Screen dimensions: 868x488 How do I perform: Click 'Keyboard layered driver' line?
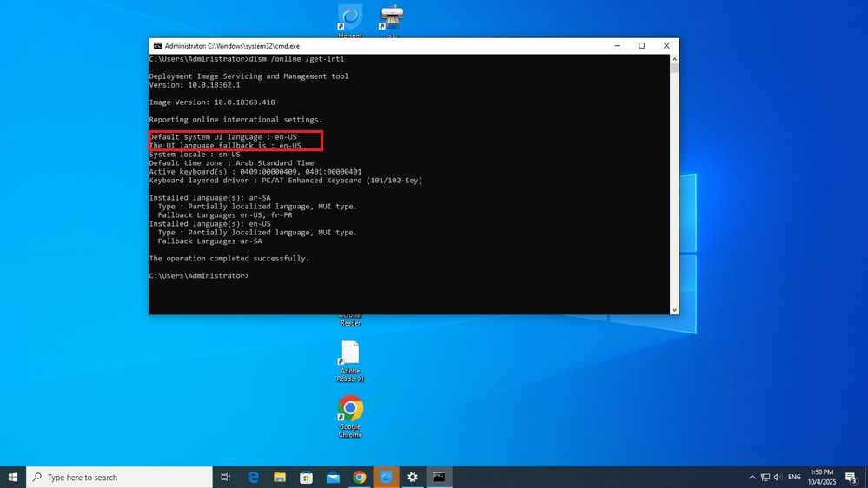tap(286, 181)
